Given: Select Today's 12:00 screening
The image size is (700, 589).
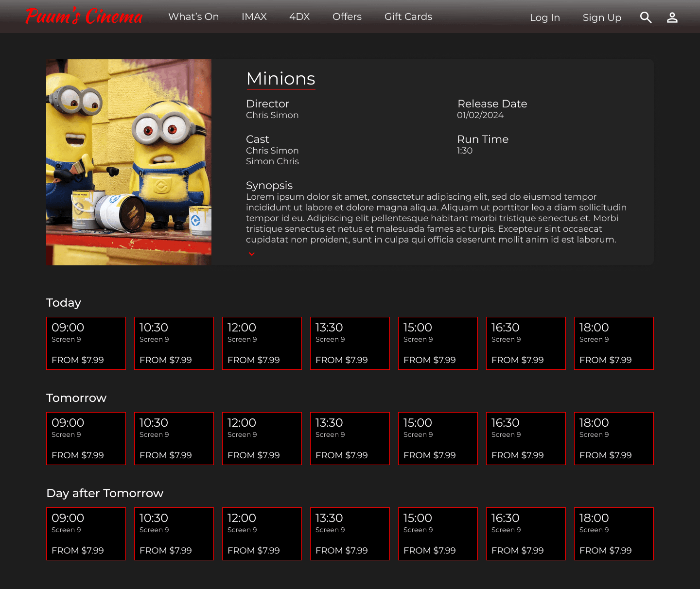Looking at the screenshot, I should (x=262, y=344).
